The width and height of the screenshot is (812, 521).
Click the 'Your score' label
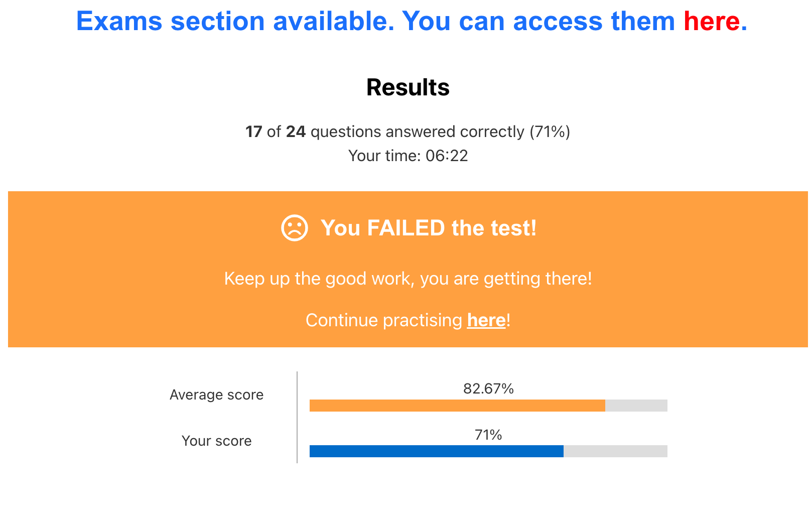click(216, 441)
